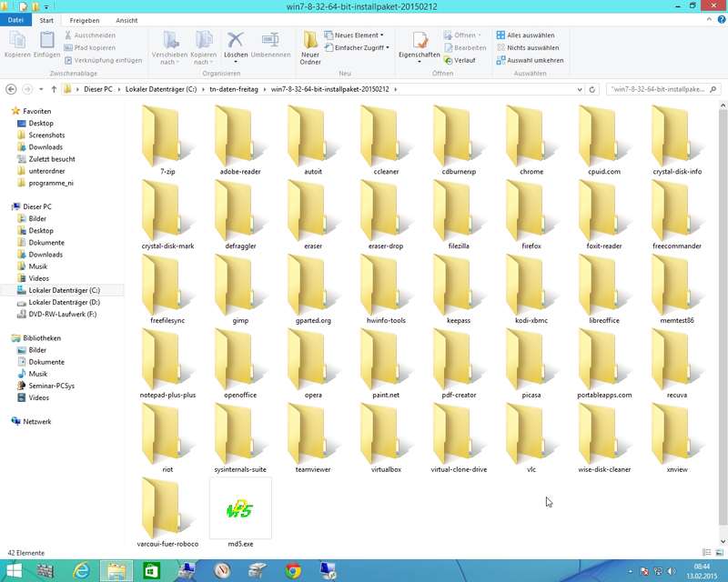Screen dimensions: 728x582
Task: Click Ausschneiden in the ribbon
Action: coord(90,35)
